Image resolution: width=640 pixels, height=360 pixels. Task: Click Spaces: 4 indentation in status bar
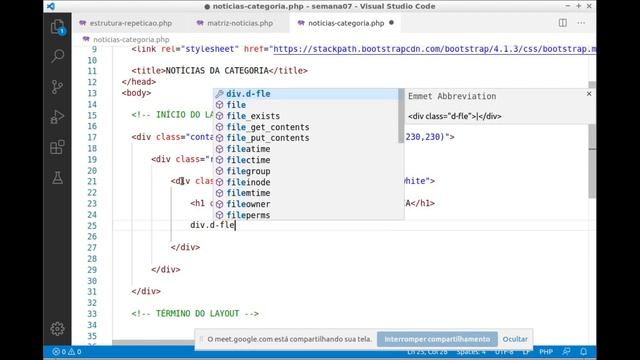471,351
